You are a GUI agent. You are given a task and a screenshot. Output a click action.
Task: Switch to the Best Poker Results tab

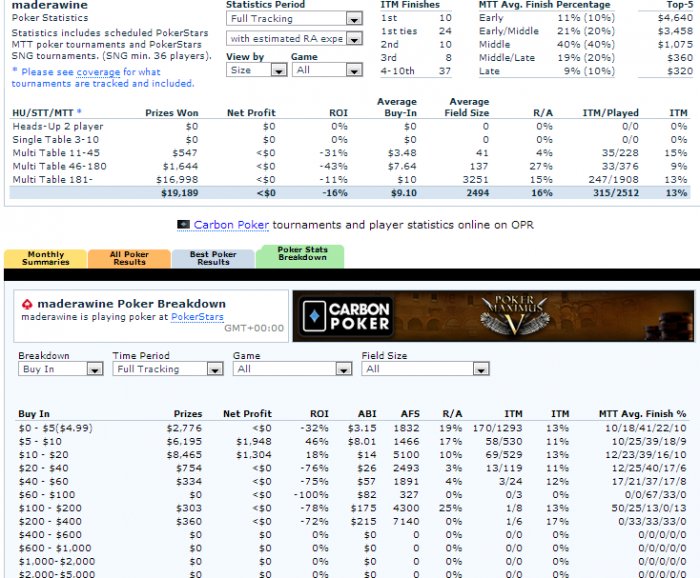point(213,258)
